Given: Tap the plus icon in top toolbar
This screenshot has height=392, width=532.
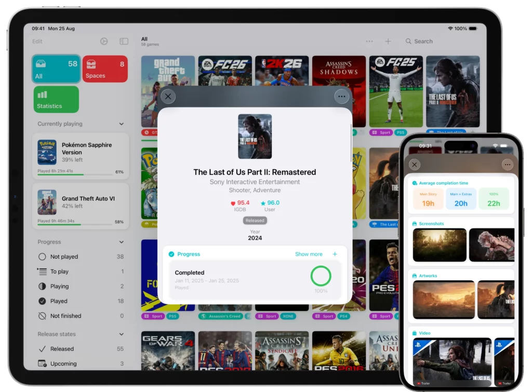Looking at the screenshot, I should [388, 42].
